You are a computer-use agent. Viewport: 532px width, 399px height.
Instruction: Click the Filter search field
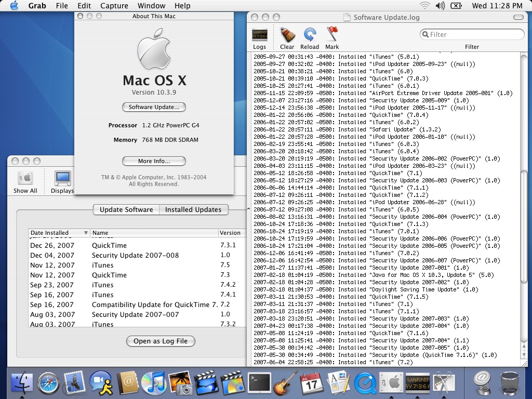[x=472, y=34]
